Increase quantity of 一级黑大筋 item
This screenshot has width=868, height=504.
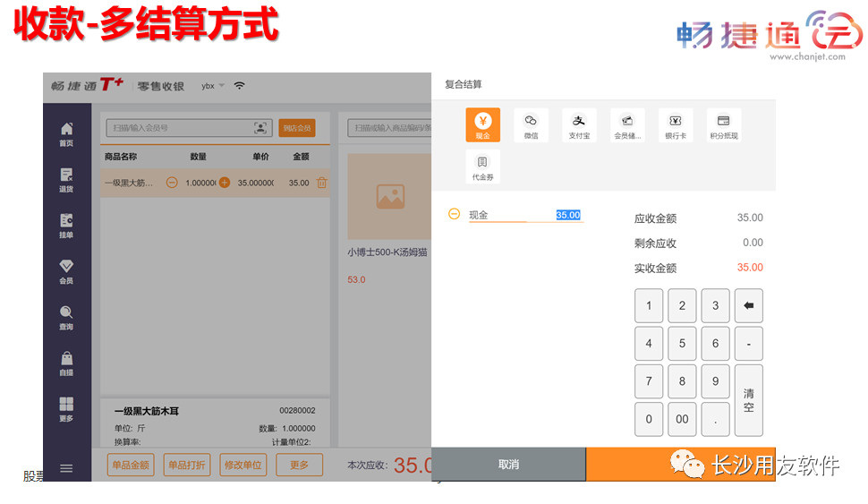[x=225, y=183]
